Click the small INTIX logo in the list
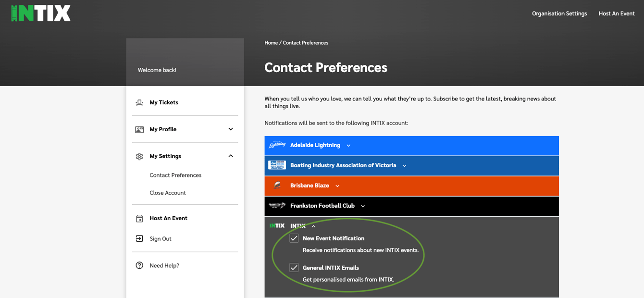Image resolution: width=644 pixels, height=298 pixels. (277, 225)
